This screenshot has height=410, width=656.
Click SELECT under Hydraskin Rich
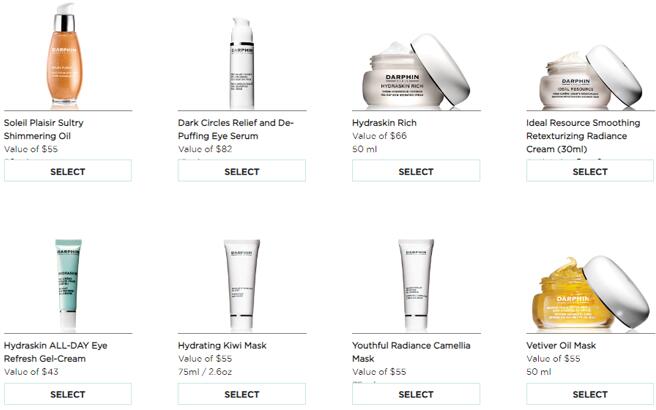pos(416,171)
